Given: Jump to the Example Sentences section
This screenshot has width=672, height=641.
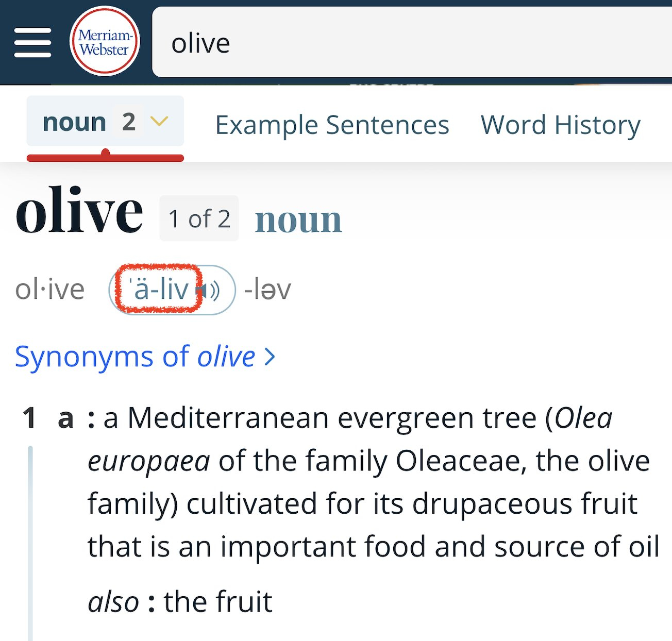Looking at the screenshot, I should click(332, 125).
